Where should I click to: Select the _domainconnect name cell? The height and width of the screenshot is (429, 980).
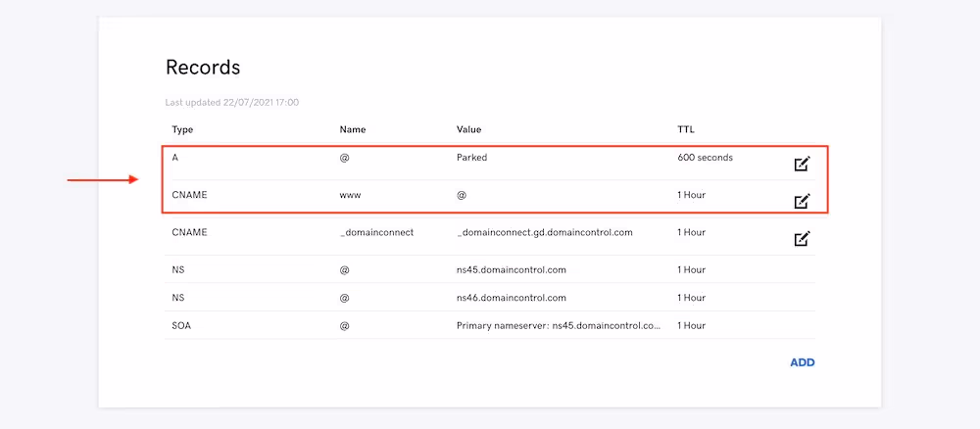[376, 232]
